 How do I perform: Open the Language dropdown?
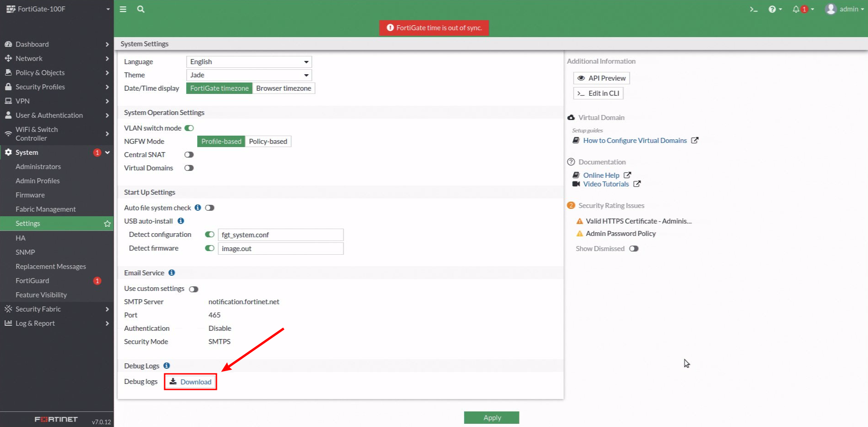point(249,62)
